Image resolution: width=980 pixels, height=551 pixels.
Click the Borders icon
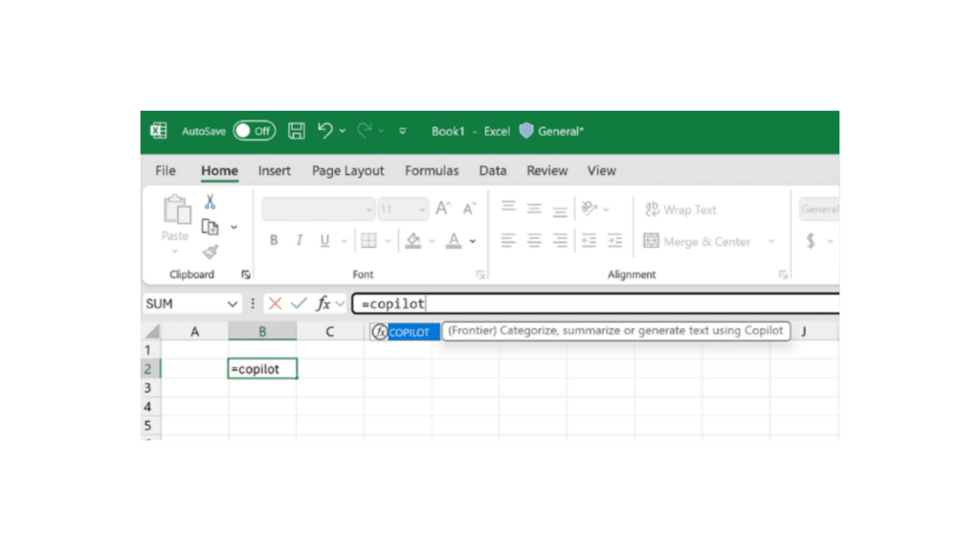[x=368, y=240]
